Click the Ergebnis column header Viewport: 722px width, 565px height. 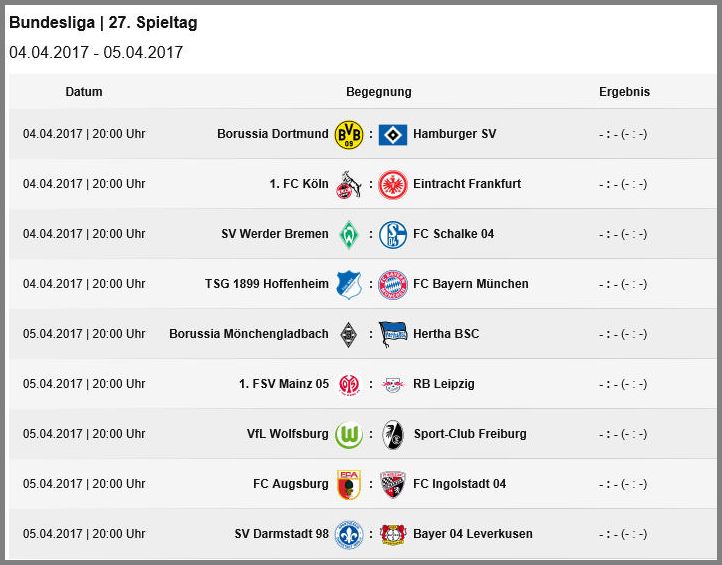pyautogui.click(x=624, y=92)
